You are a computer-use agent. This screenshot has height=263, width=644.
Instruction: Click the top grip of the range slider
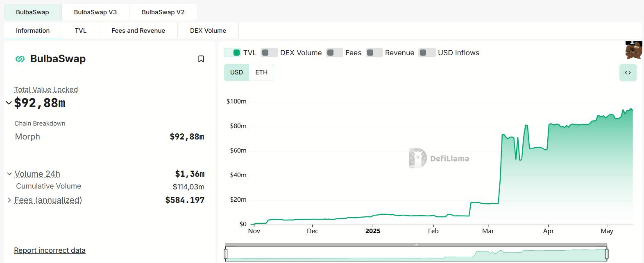[416, 245]
